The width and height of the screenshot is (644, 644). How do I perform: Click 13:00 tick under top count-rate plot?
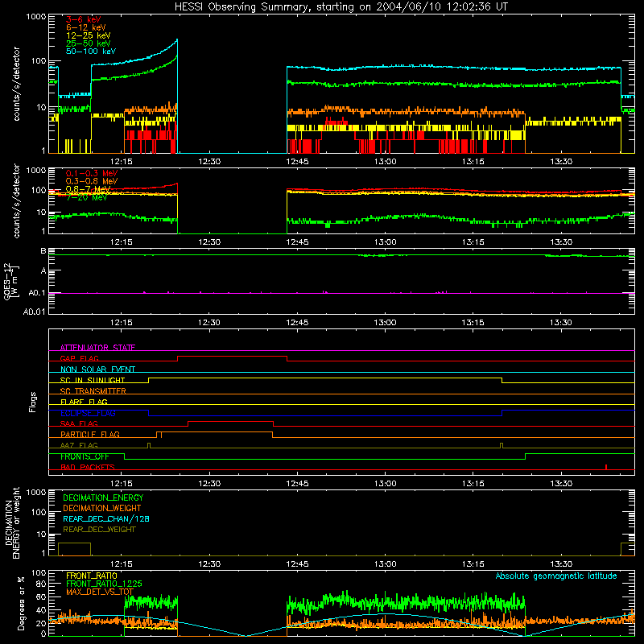(x=386, y=162)
